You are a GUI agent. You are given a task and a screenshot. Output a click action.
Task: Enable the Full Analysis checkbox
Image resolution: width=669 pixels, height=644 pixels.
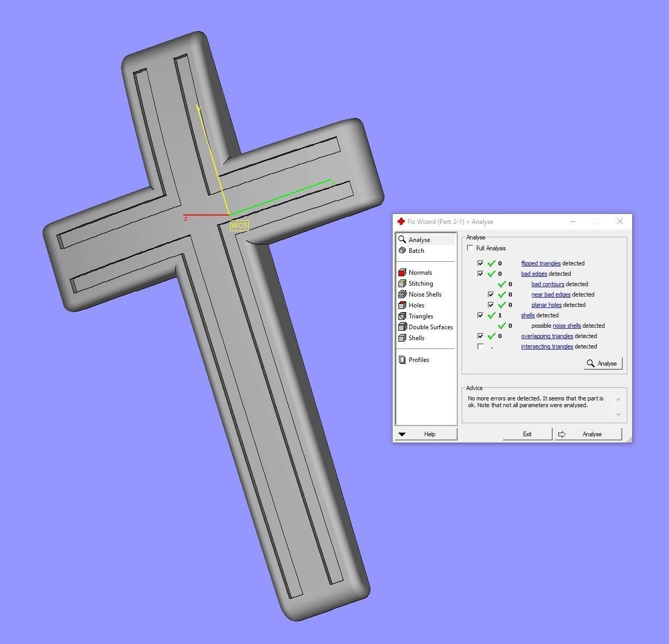coord(470,248)
